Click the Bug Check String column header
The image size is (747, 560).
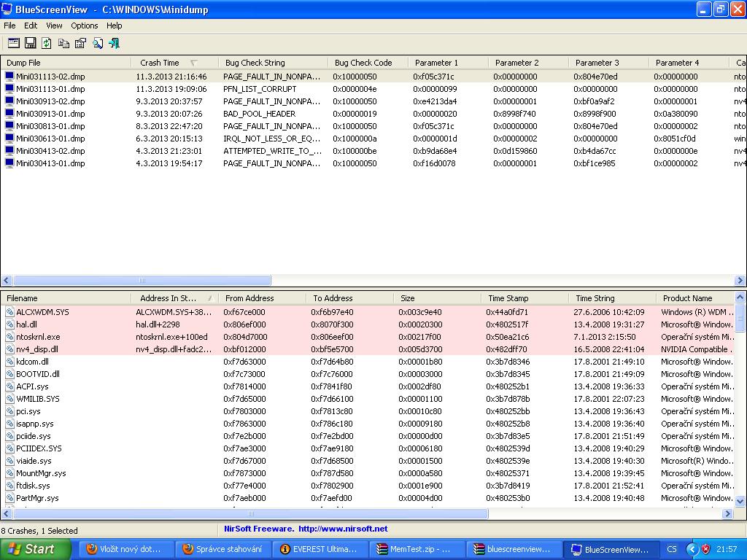point(273,63)
